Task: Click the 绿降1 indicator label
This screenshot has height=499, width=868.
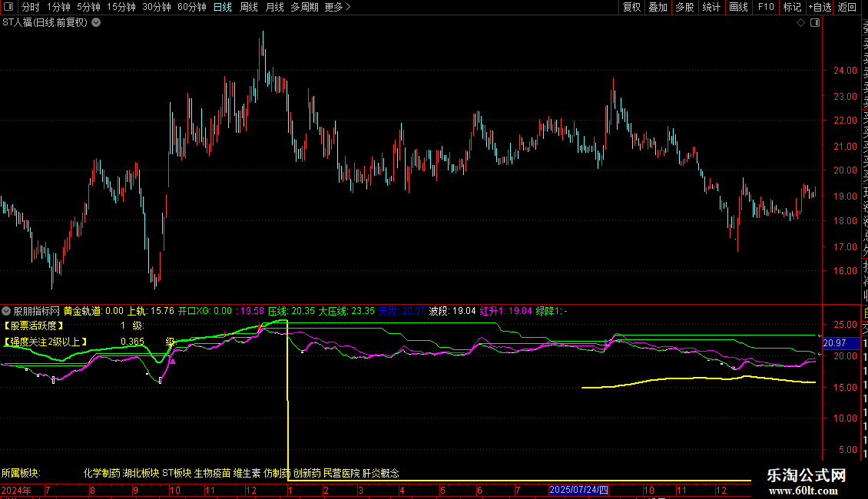Action: 552,312
